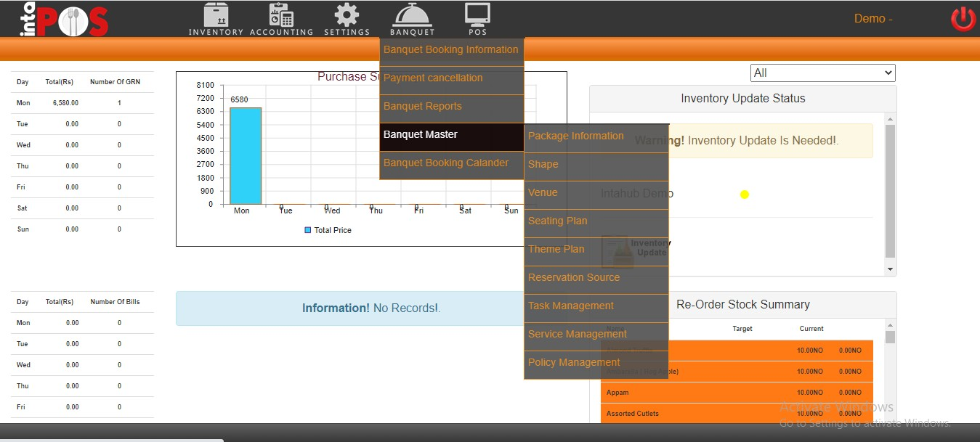The width and height of the screenshot is (980, 442).
Task: Click the Banquet cloche icon
Action: click(x=412, y=16)
